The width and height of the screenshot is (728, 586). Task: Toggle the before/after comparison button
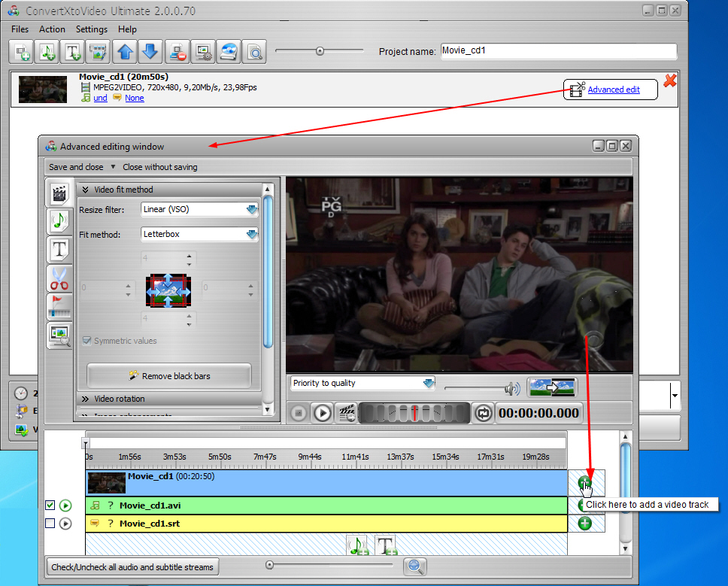coord(552,387)
